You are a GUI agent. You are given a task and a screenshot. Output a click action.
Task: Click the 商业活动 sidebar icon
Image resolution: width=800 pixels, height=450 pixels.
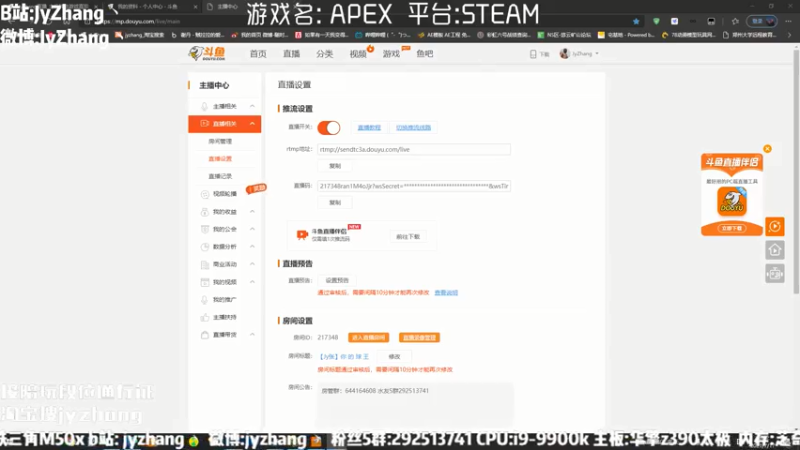[205, 264]
